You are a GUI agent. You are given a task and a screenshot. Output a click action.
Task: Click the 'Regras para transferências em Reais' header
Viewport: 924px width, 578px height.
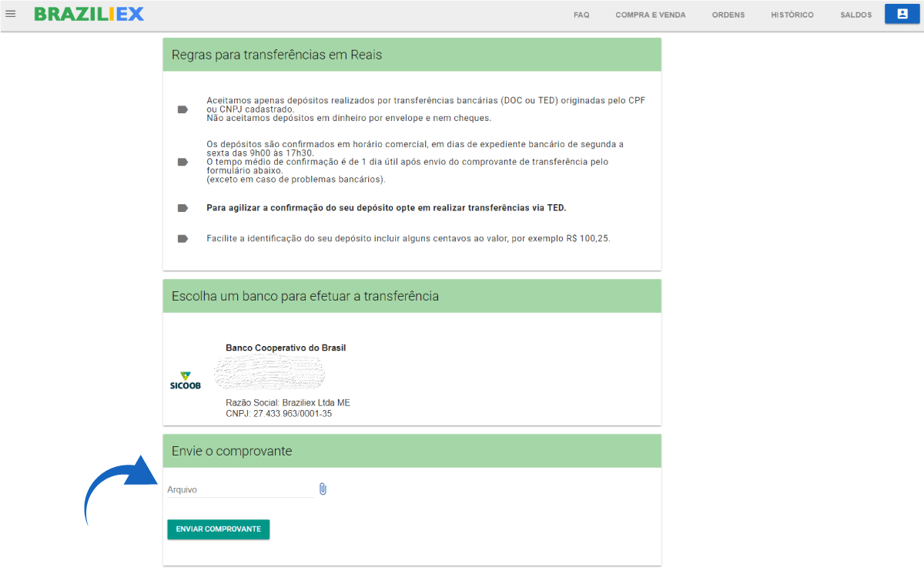click(277, 55)
